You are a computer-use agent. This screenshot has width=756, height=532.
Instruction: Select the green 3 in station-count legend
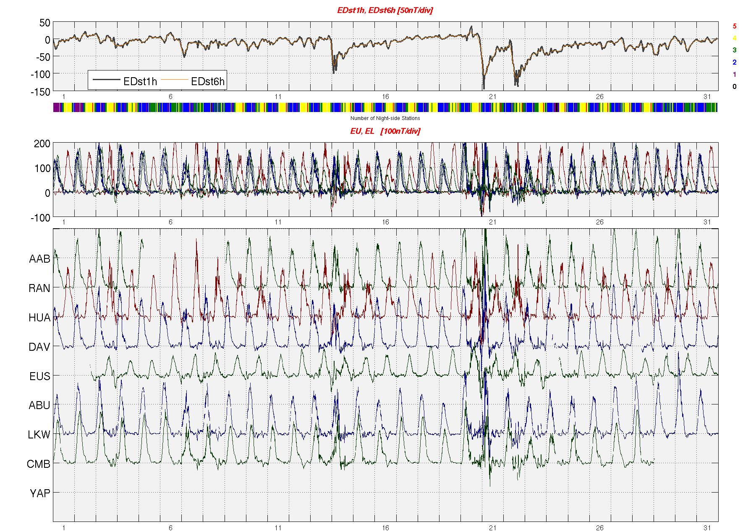coord(734,50)
